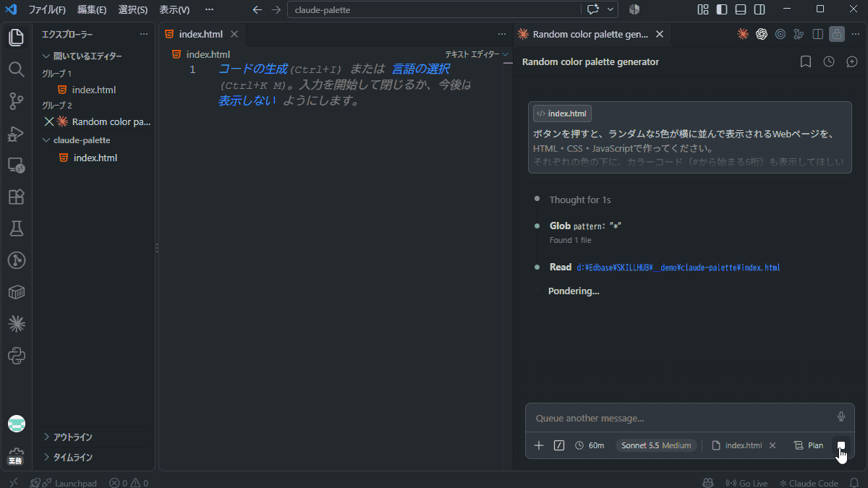Click the ChatGPT icon in the editor toolbar
This screenshot has width=868, height=488.
[x=761, y=34]
